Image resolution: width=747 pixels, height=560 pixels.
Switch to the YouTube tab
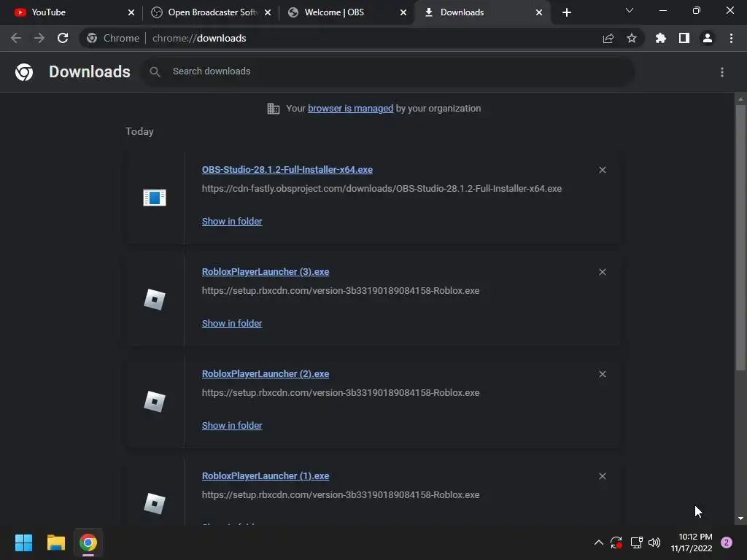(71, 12)
